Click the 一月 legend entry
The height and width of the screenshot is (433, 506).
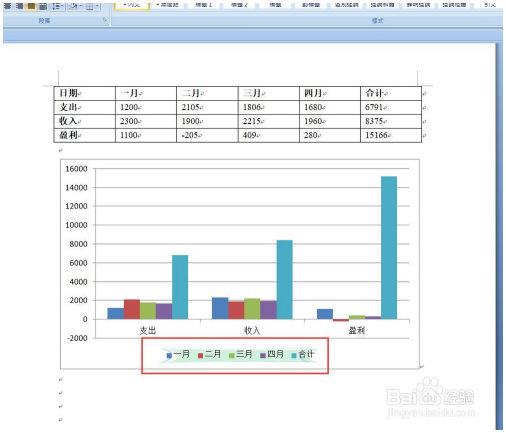[x=178, y=354]
